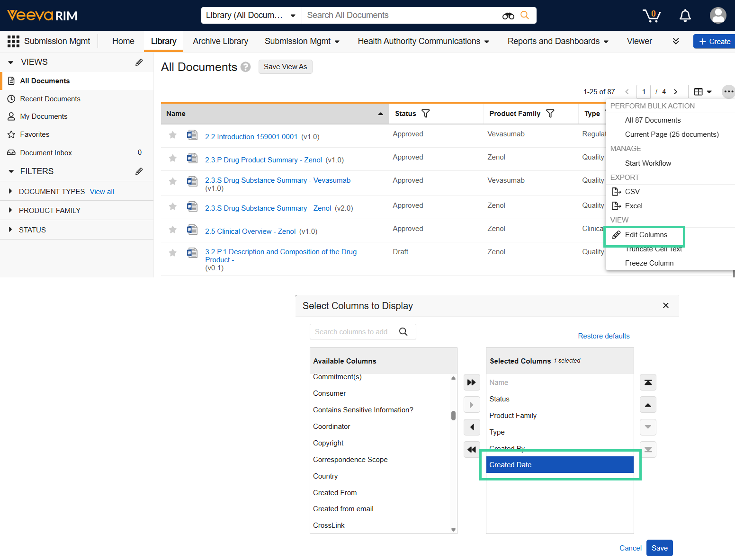The height and width of the screenshot is (560, 735).
Task: Switch to the Home tab
Action: pyautogui.click(x=123, y=41)
